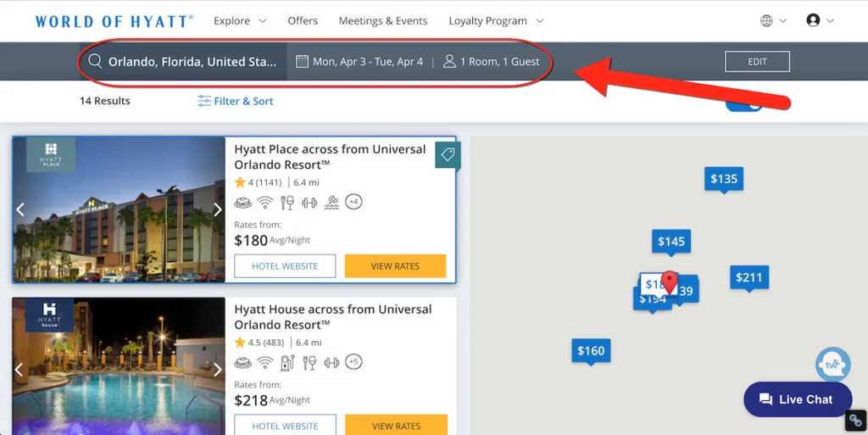Open the globe language selector
The height and width of the screenshot is (435, 868).
766,21
